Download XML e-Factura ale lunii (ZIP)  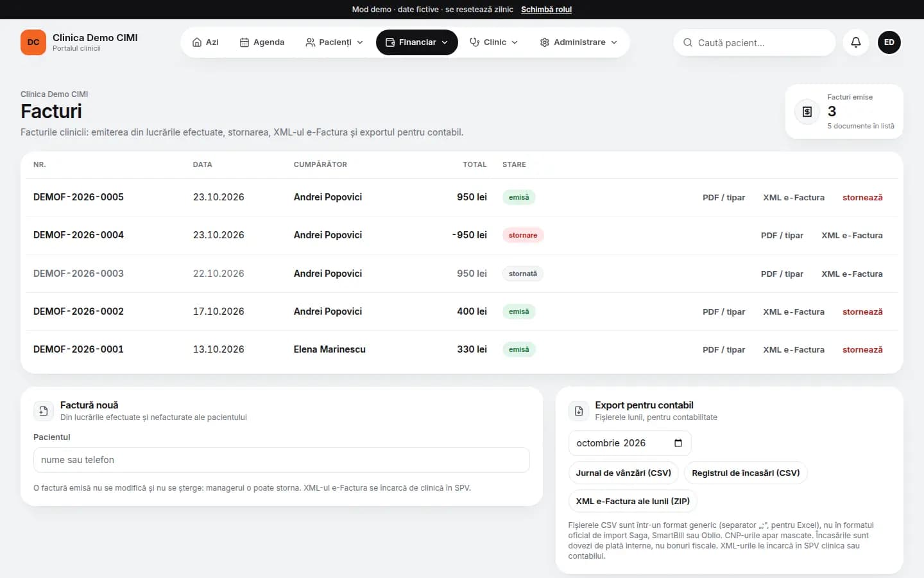pos(633,501)
